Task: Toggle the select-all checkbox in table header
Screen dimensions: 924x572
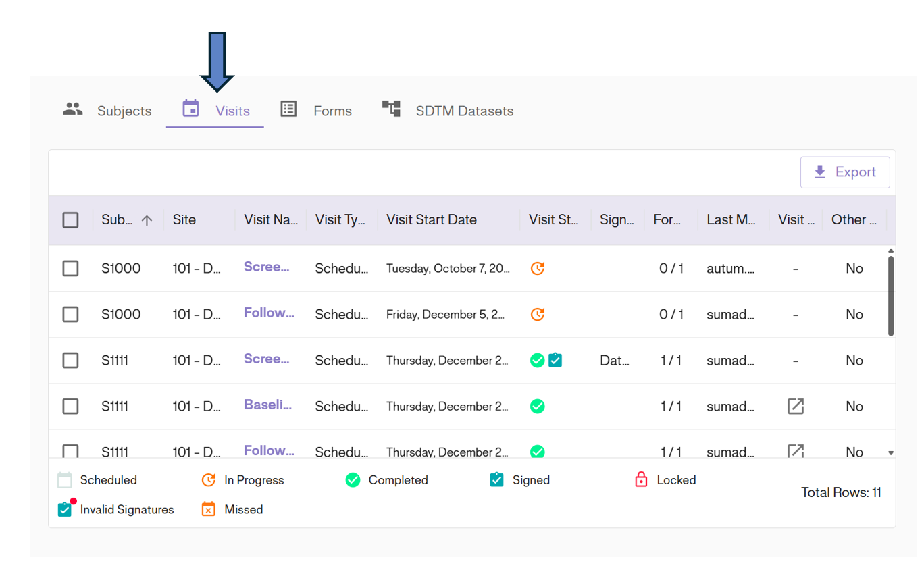Action: point(70,220)
